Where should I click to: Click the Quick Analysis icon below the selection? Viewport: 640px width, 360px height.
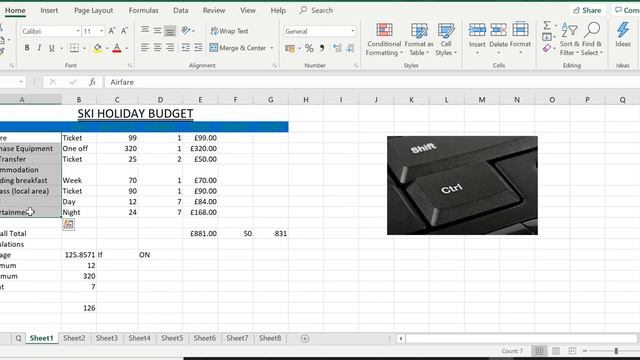pyautogui.click(x=69, y=224)
